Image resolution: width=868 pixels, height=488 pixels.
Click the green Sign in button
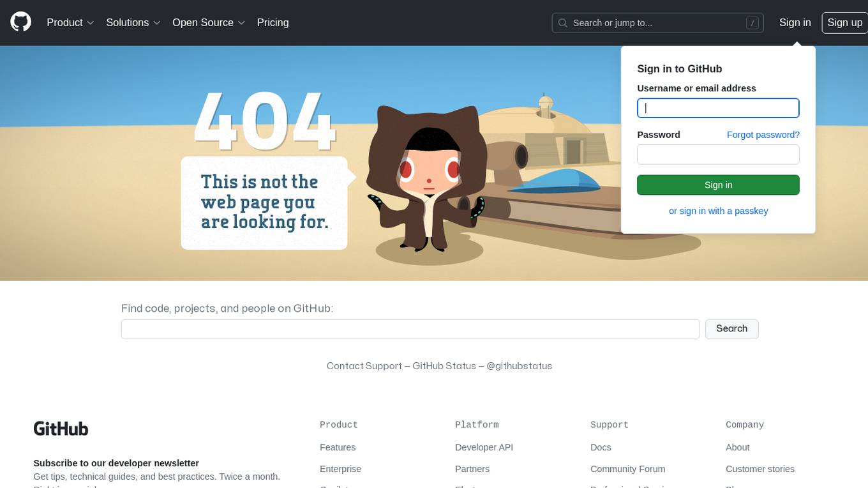click(x=718, y=185)
